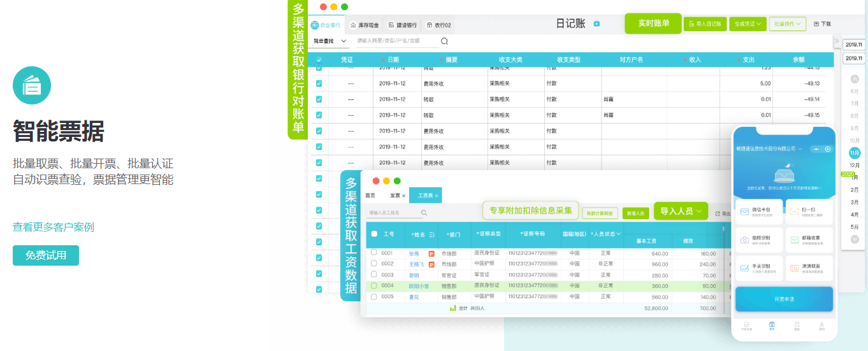The height and width of the screenshot is (351, 868).
Task: Open the 查看更多客户案例 link
Action: tap(54, 227)
